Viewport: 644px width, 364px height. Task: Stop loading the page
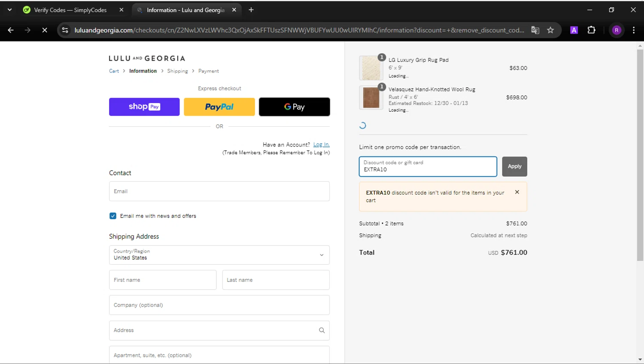pyautogui.click(x=45, y=30)
